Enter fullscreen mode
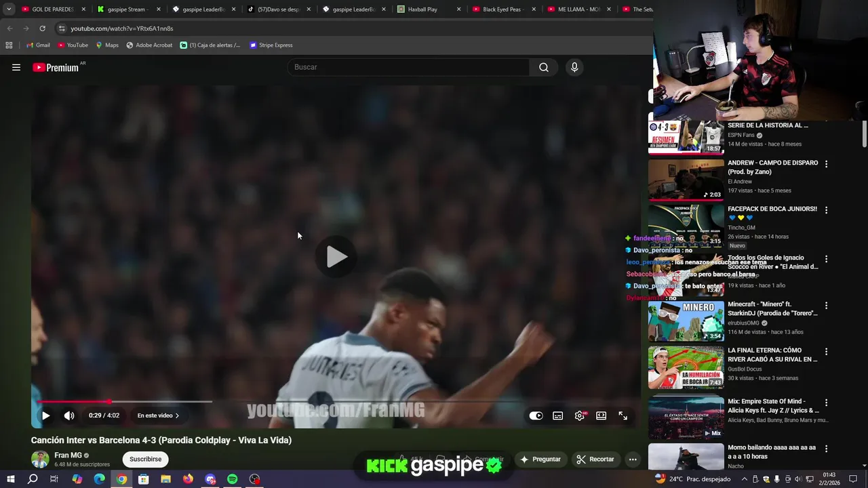868x488 pixels. [623, 415]
